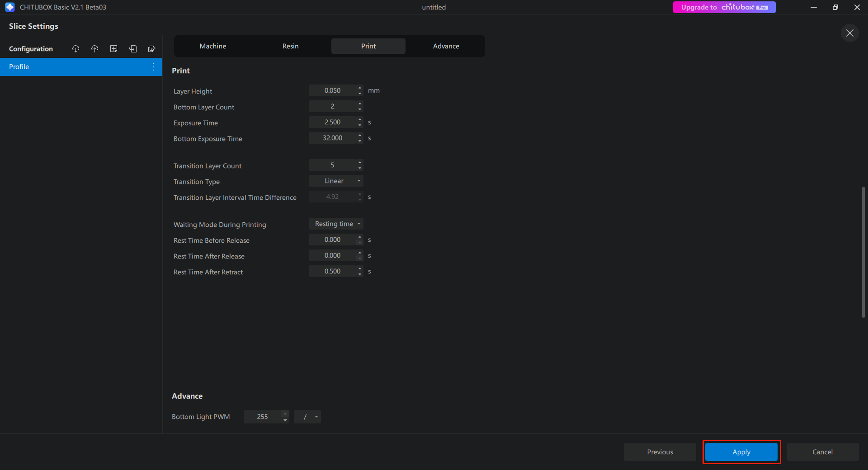
Task: Open the Advance tab
Action: (446, 46)
